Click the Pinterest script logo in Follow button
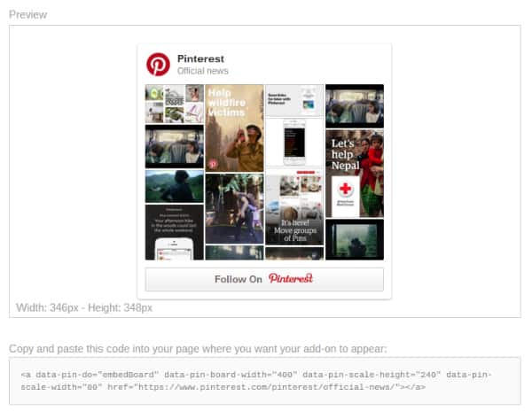532x411 pixels. [x=291, y=278]
